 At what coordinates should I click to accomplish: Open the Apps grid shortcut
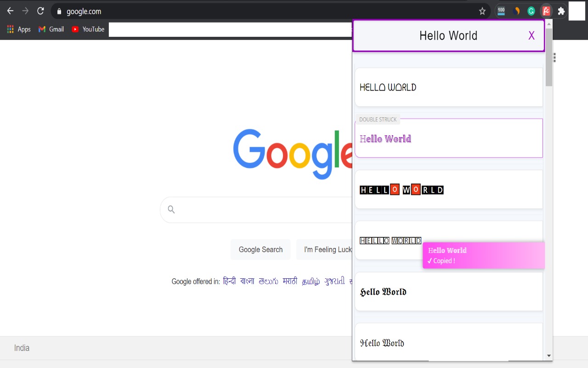coord(18,29)
